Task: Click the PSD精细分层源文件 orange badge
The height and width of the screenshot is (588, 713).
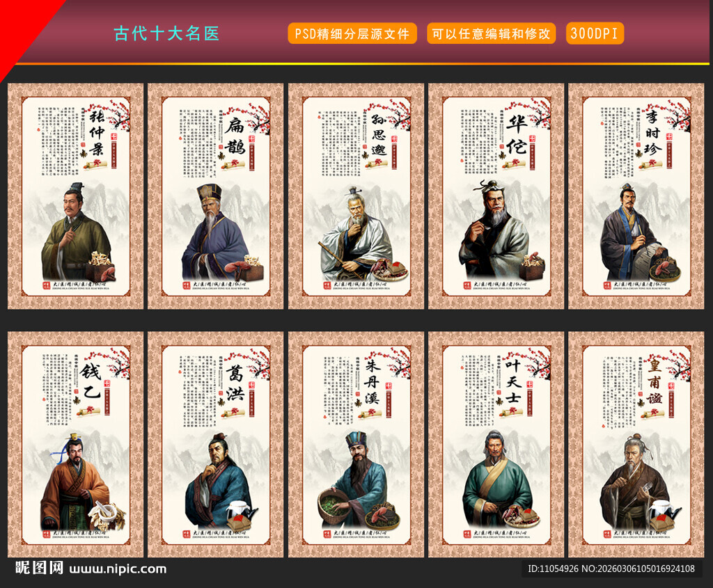Action: pos(352,33)
